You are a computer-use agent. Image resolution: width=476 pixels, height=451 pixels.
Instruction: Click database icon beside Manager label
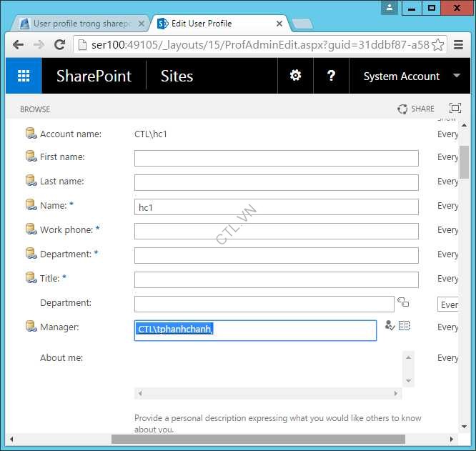[x=31, y=326]
